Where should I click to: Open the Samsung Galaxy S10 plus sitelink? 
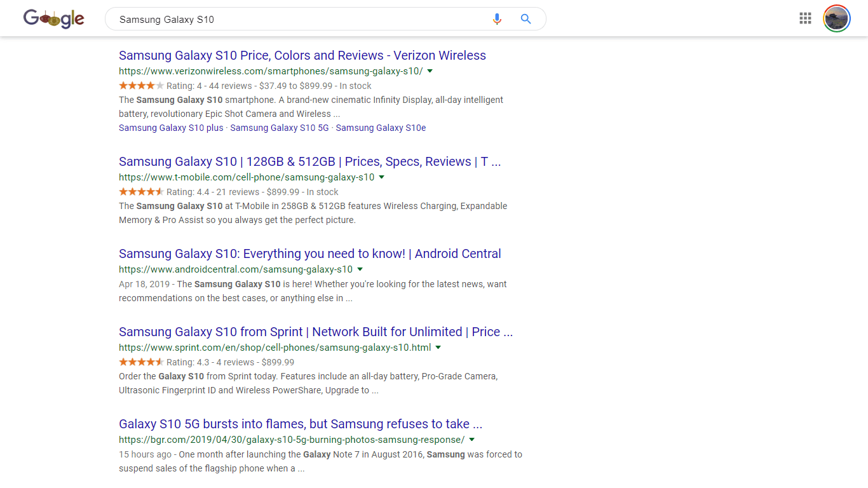pyautogui.click(x=171, y=128)
